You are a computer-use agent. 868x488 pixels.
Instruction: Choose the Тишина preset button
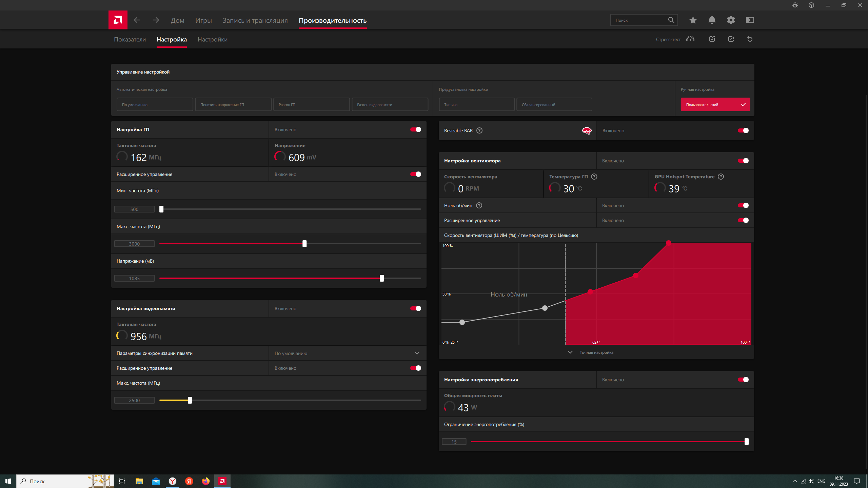[x=476, y=104]
